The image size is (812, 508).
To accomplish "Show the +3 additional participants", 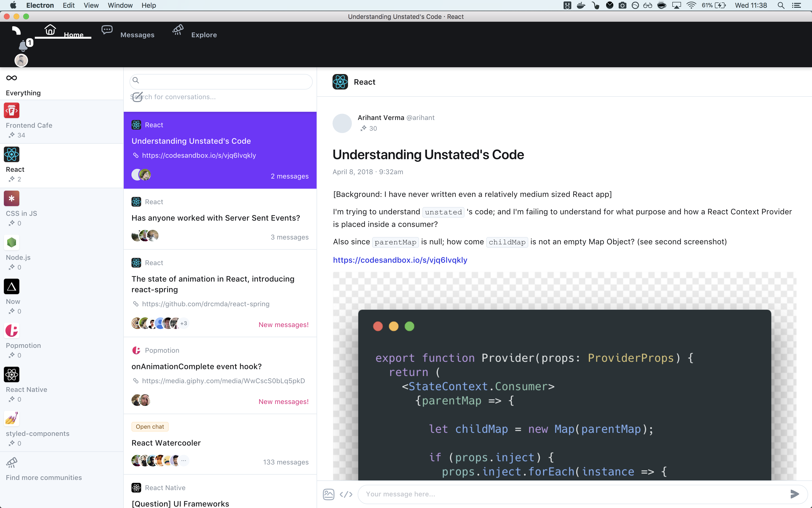I will click(x=183, y=323).
